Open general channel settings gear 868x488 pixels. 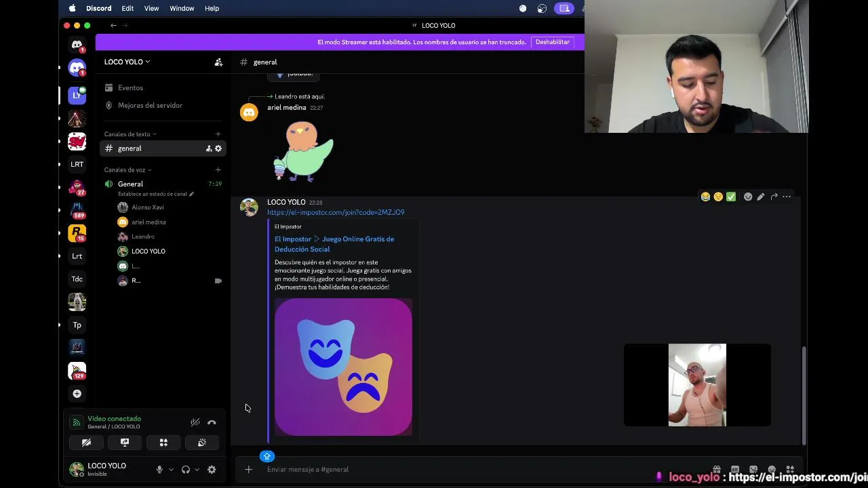[x=218, y=148]
